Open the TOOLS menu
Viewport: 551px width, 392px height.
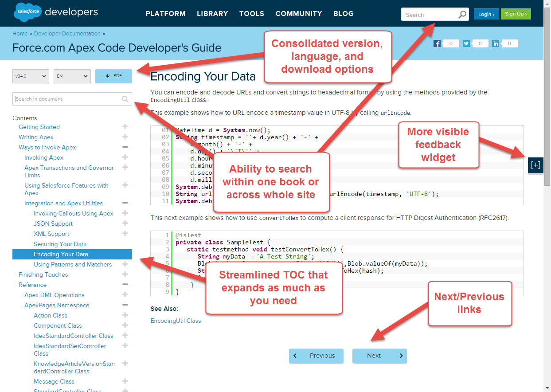click(252, 14)
